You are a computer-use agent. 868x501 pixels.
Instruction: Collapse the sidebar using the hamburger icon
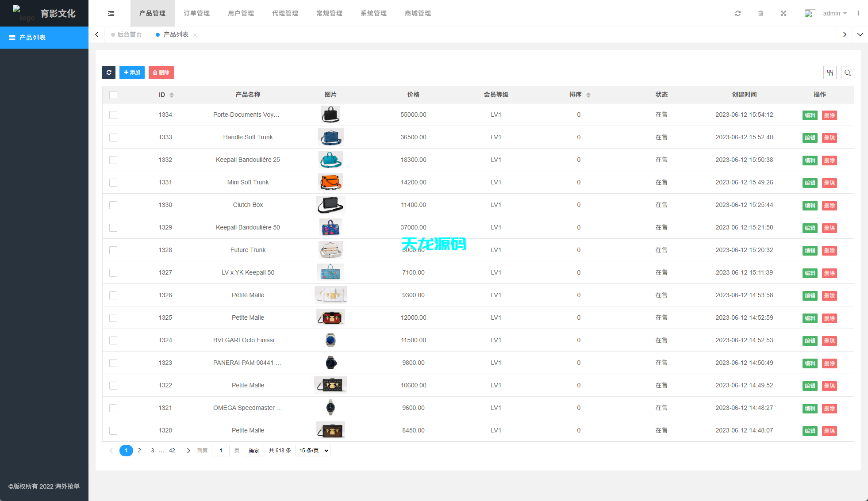(x=111, y=13)
